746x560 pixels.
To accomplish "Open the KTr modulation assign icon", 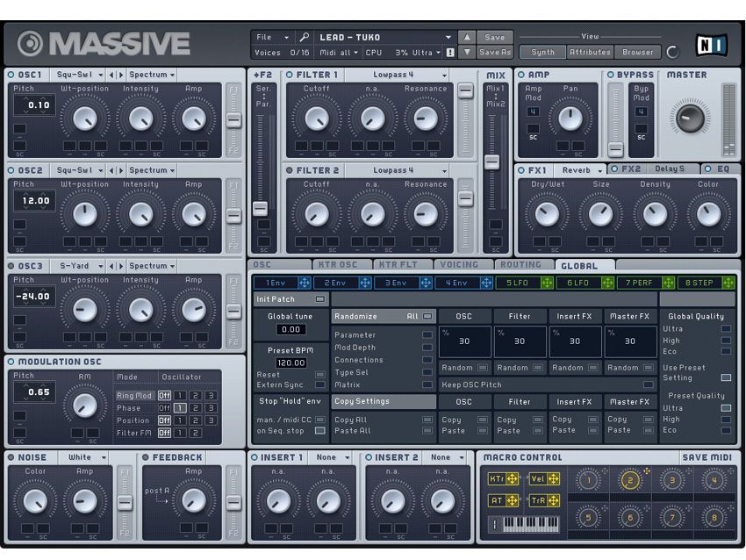I will coord(512,478).
